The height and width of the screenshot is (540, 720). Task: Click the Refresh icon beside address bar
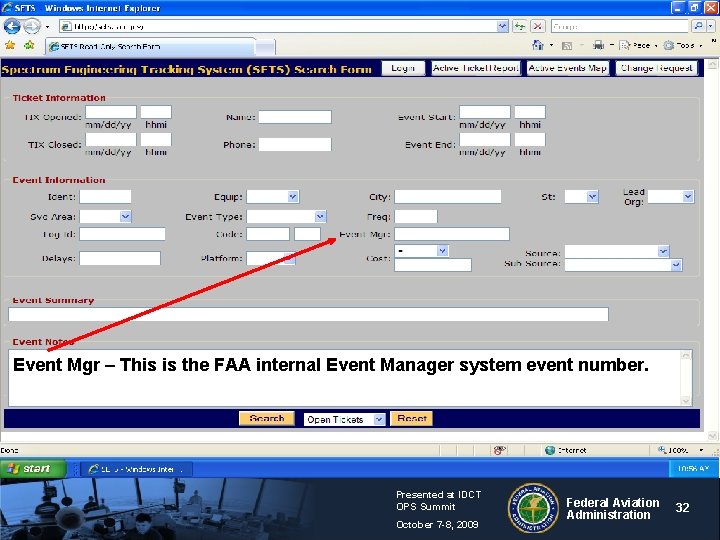click(520, 26)
